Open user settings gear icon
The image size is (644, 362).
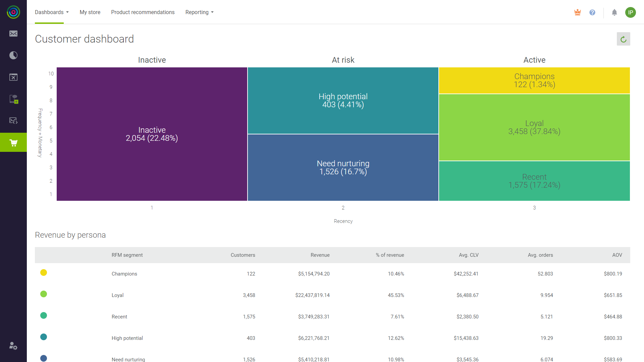[x=13, y=346]
